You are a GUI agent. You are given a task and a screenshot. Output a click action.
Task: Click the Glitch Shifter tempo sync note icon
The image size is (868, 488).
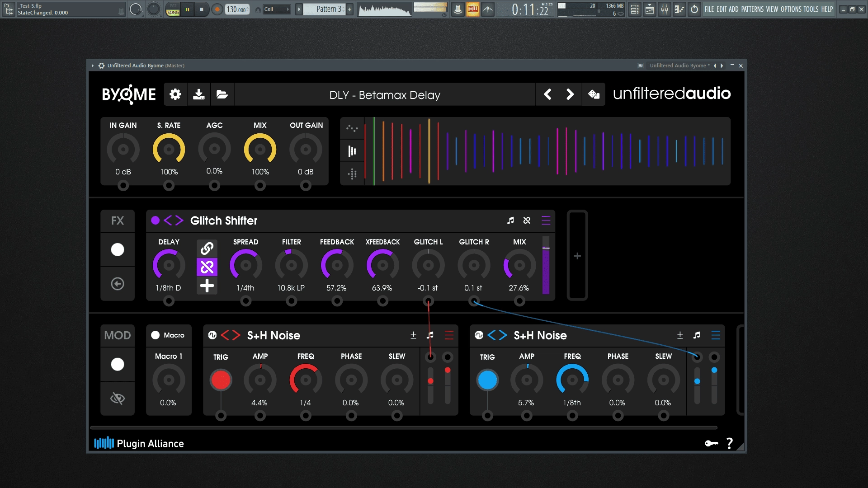[x=510, y=221]
